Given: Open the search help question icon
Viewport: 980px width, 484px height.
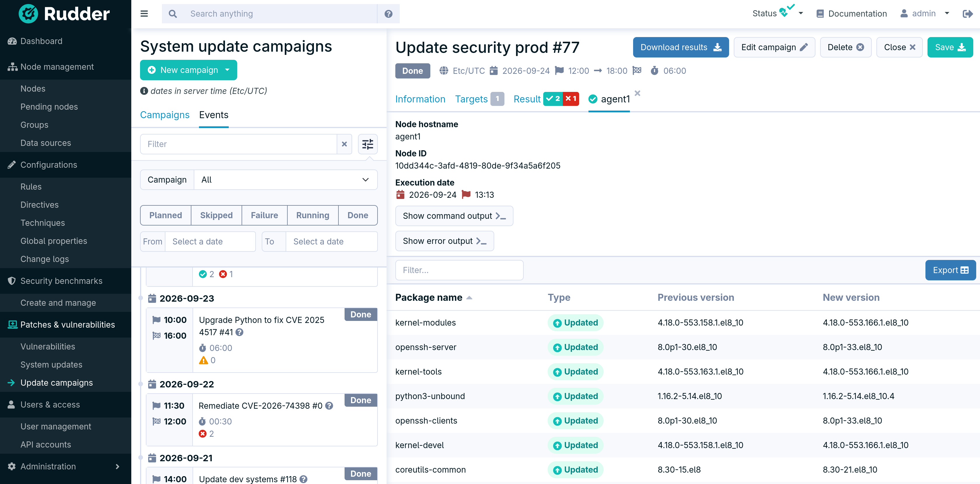Looking at the screenshot, I should [x=388, y=14].
